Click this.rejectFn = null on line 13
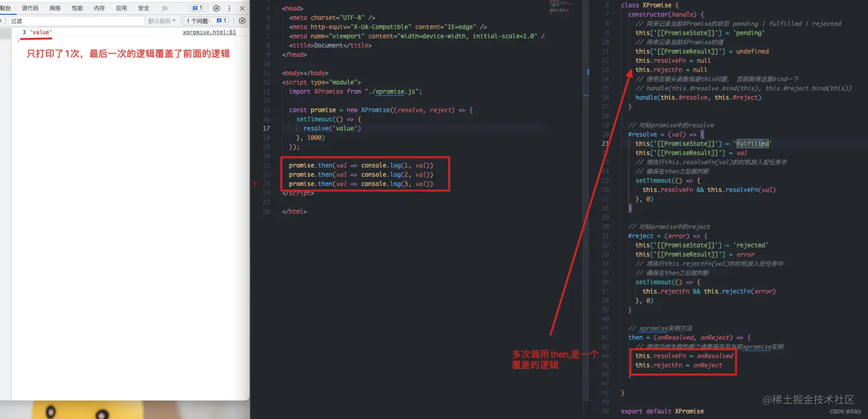Image resolution: width=868 pixels, height=419 pixels. click(x=671, y=69)
